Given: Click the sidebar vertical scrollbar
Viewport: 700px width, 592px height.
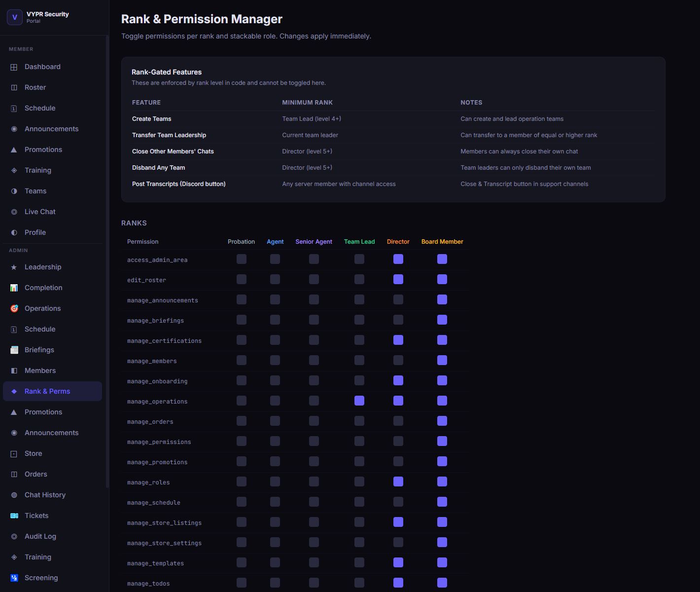Looking at the screenshot, I should point(107,261).
